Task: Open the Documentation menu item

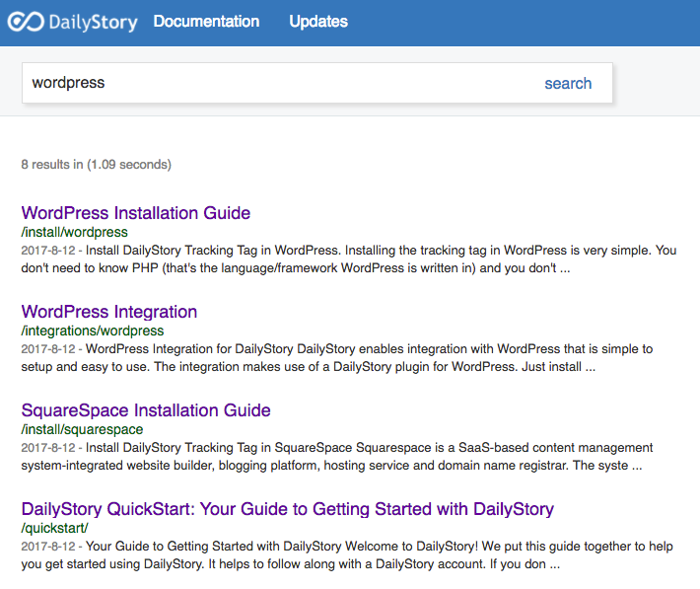Action: (206, 22)
